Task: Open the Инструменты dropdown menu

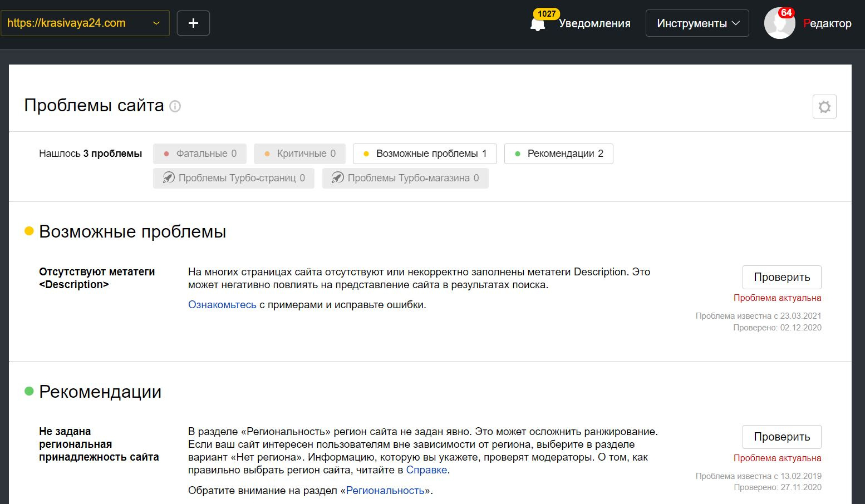Action: 697,23
